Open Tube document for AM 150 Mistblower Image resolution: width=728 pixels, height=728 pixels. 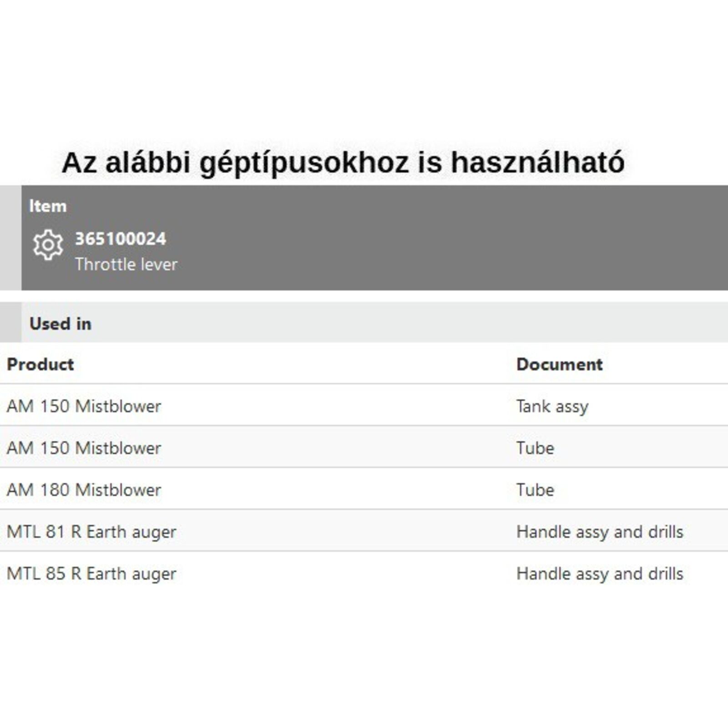point(535,448)
